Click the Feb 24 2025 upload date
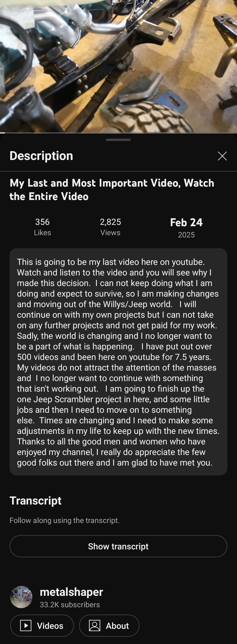 (186, 228)
